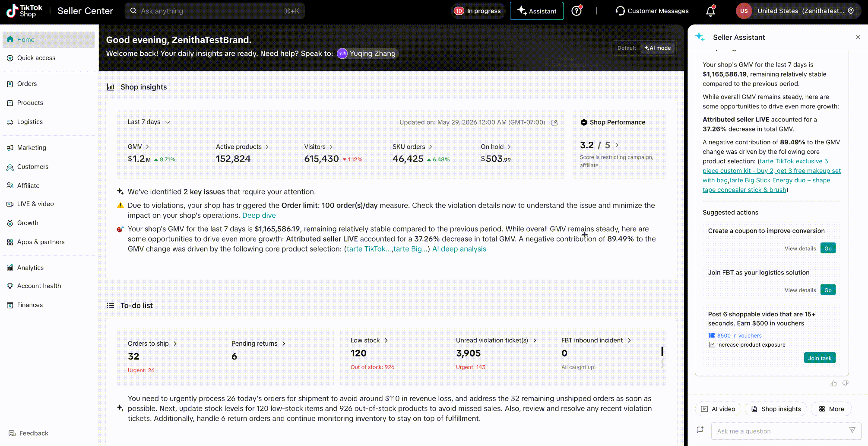The width and height of the screenshot is (868, 446).
Task: Click the US region avatar
Action: tap(744, 11)
